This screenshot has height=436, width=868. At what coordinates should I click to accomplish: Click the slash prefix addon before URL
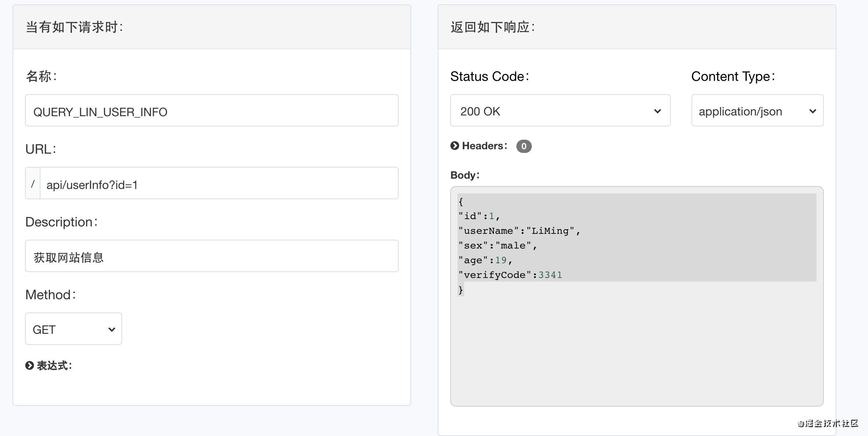(x=33, y=183)
